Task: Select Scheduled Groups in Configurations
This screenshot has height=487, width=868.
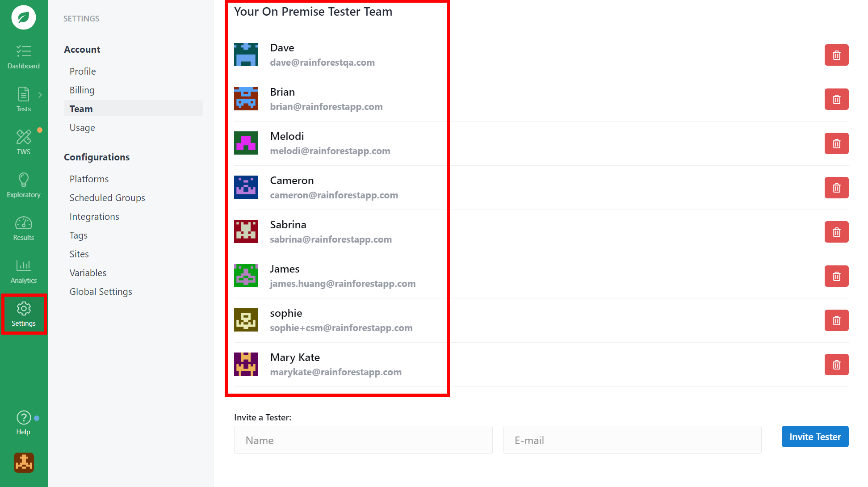Action: coord(107,198)
